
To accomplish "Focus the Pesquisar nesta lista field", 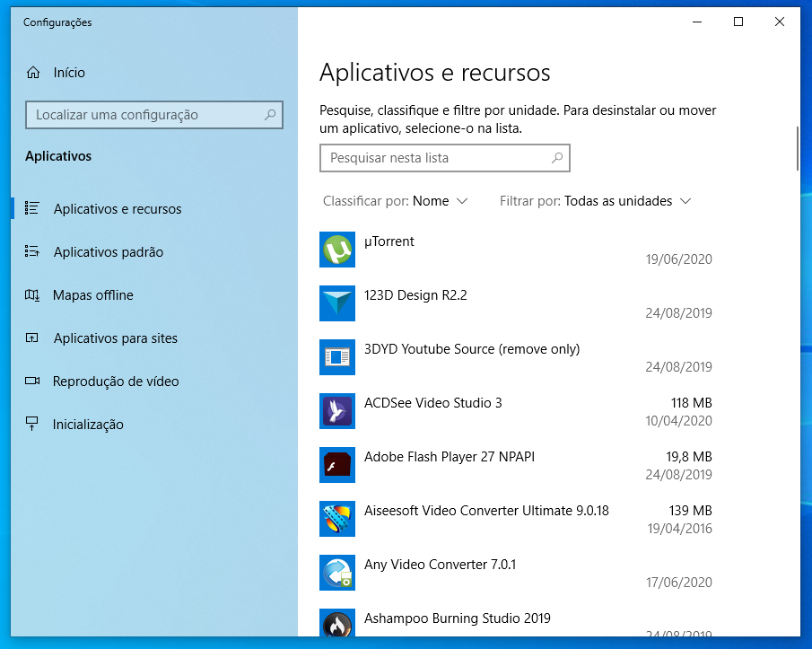I will click(445, 157).
